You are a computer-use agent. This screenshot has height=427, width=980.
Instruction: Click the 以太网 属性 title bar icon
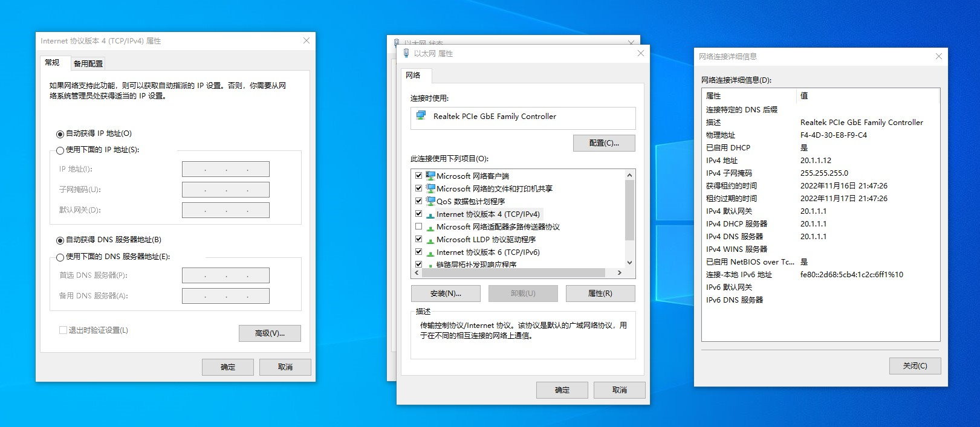click(x=406, y=54)
